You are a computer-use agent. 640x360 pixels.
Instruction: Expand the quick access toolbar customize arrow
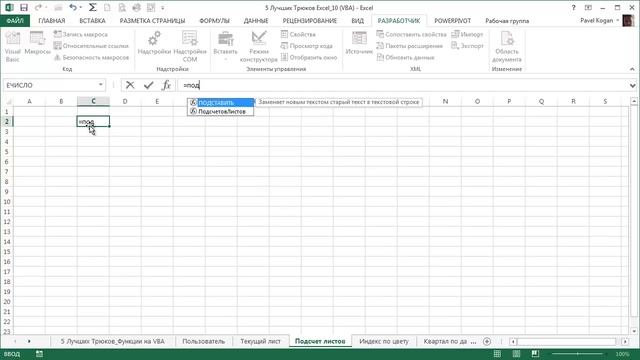[x=162, y=8]
